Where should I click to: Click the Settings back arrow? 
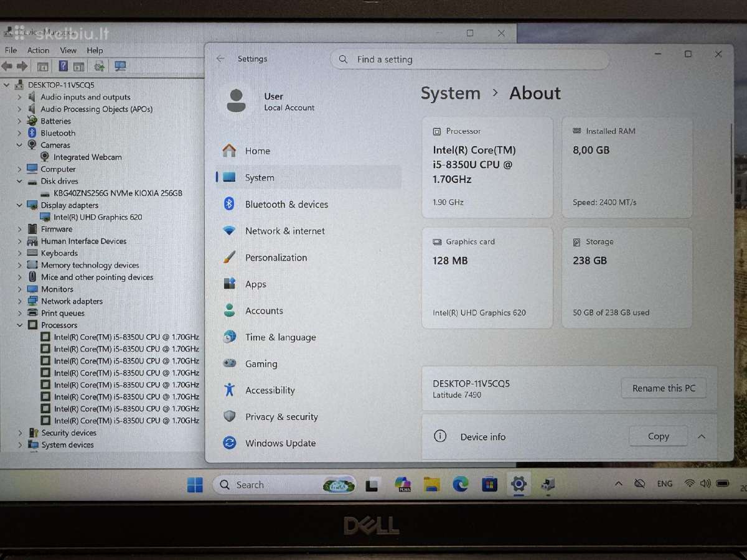pyautogui.click(x=220, y=58)
